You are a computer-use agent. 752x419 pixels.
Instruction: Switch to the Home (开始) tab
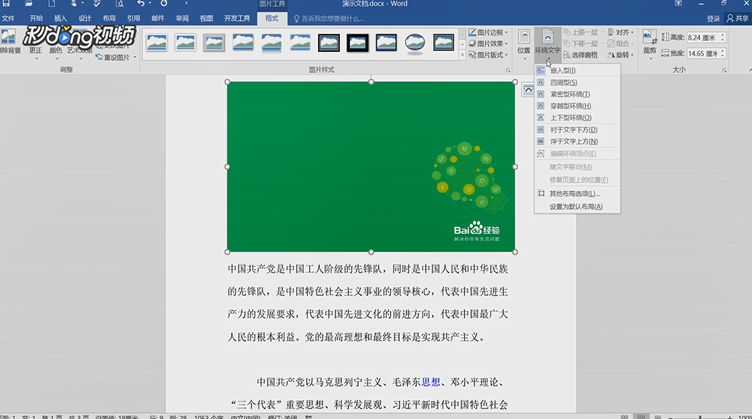36,18
